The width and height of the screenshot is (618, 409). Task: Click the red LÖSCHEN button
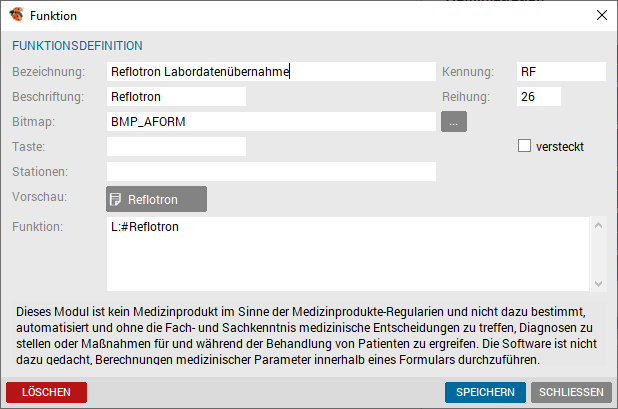47,392
